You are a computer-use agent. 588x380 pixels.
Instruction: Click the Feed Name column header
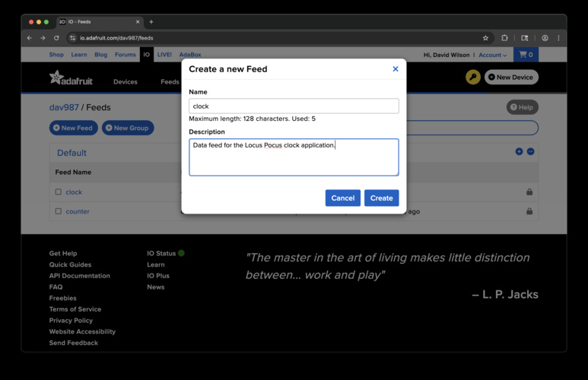(x=73, y=173)
